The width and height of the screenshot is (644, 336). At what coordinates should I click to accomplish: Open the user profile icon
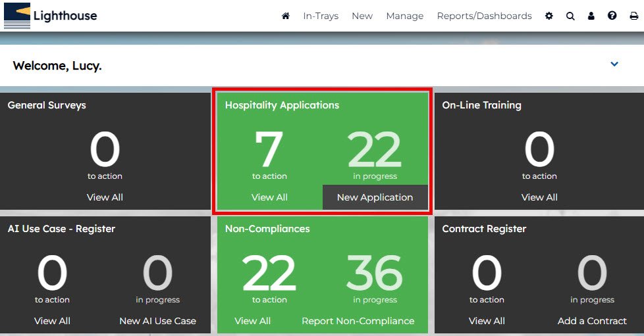[x=591, y=16]
